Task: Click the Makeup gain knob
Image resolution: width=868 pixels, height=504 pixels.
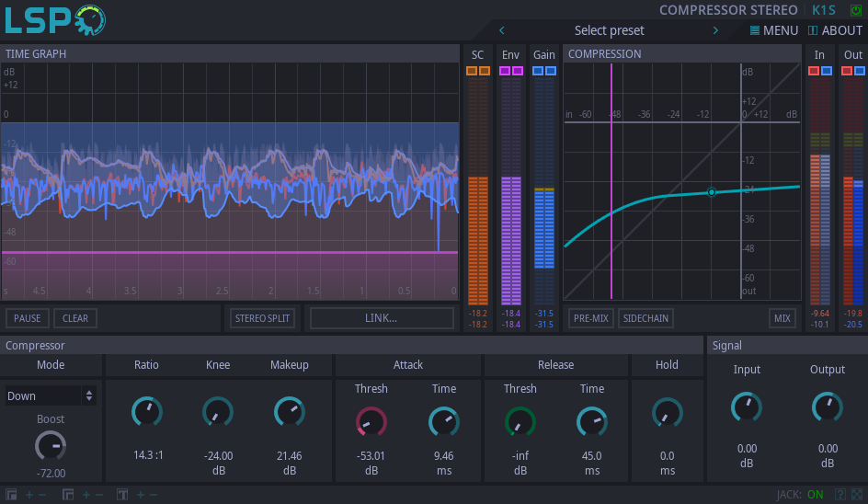Action: coord(290,412)
